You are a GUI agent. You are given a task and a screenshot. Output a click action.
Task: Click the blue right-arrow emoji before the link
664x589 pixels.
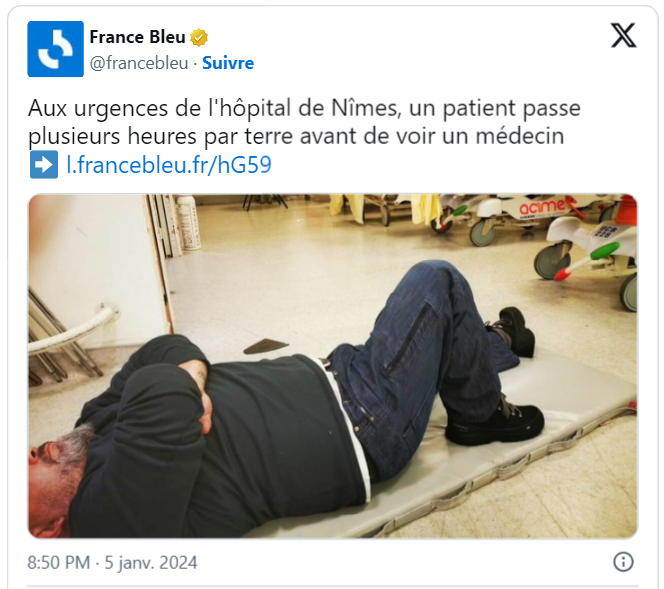(44, 164)
